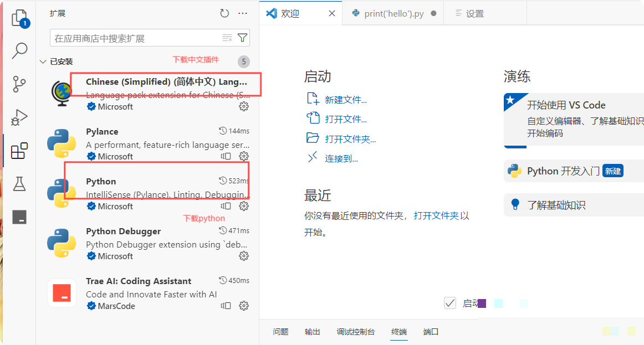Refresh the extensions list
The height and width of the screenshot is (345, 644).
[x=224, y=13]
